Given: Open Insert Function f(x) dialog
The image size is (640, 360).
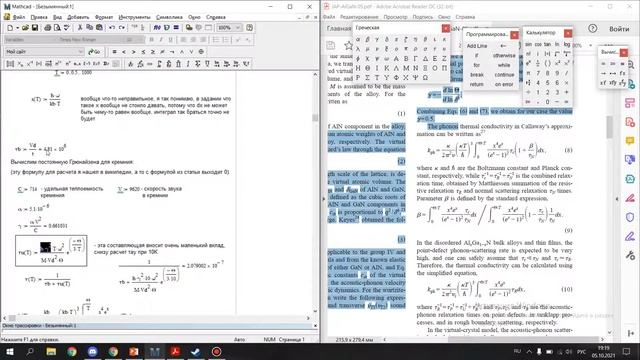Looking at the screenshot, I should point(157,28).
